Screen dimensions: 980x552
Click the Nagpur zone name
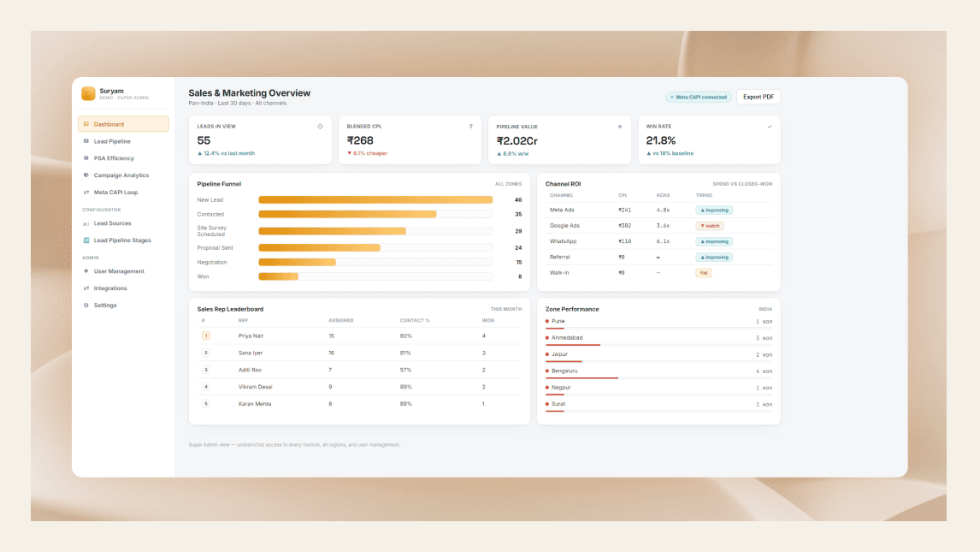(561, 388)
